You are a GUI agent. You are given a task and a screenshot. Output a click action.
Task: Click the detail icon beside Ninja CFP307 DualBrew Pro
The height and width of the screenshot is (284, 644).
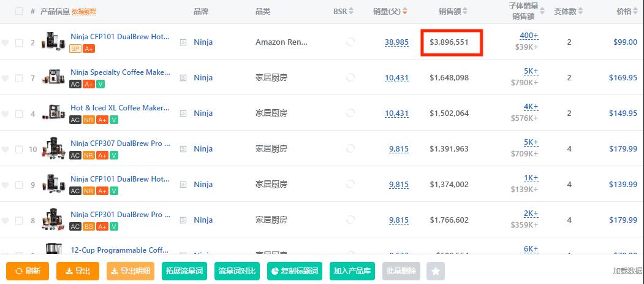183,149
